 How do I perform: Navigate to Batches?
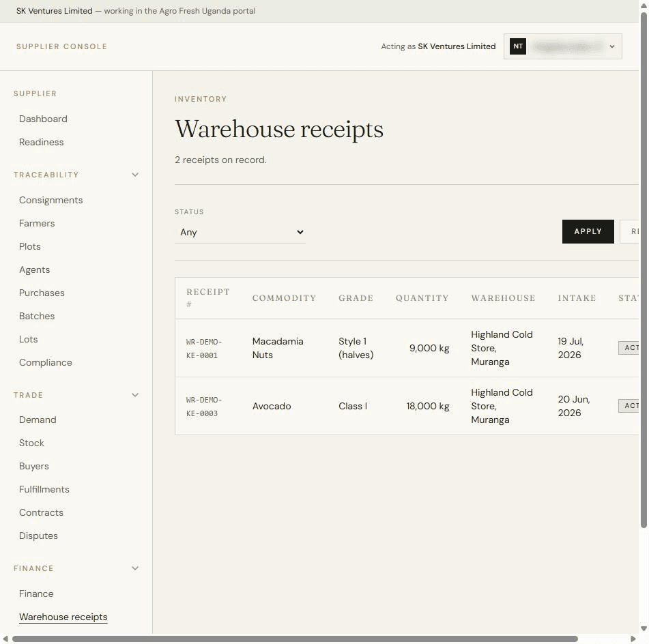point(37,316)
